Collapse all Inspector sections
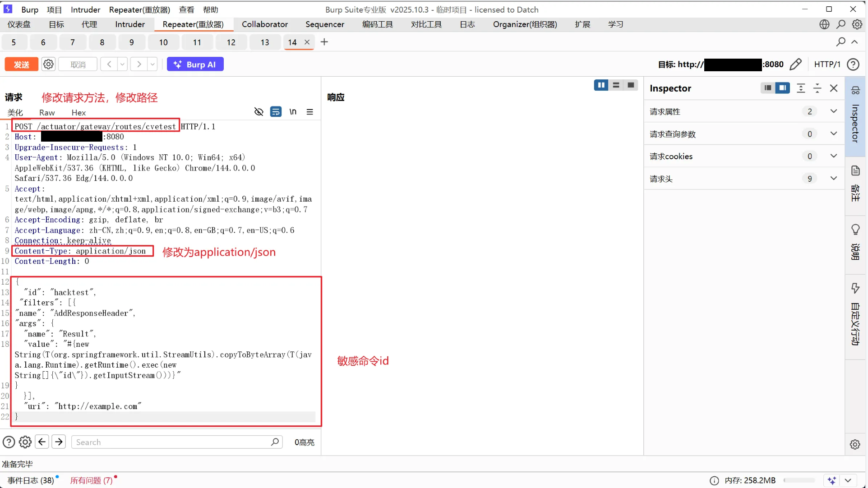This screenshot has height=488, width=868. click(817, 88)
